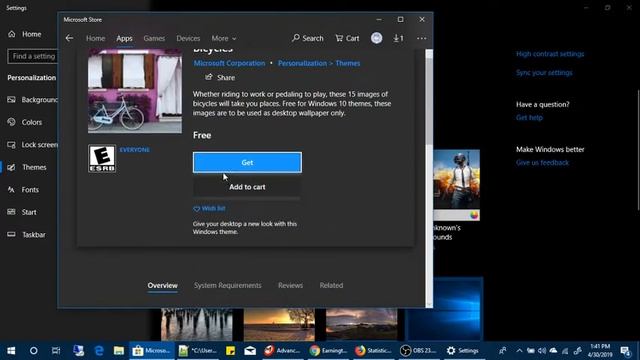Open Mail app from taskbar
The image size is (640, 360).
250,351
